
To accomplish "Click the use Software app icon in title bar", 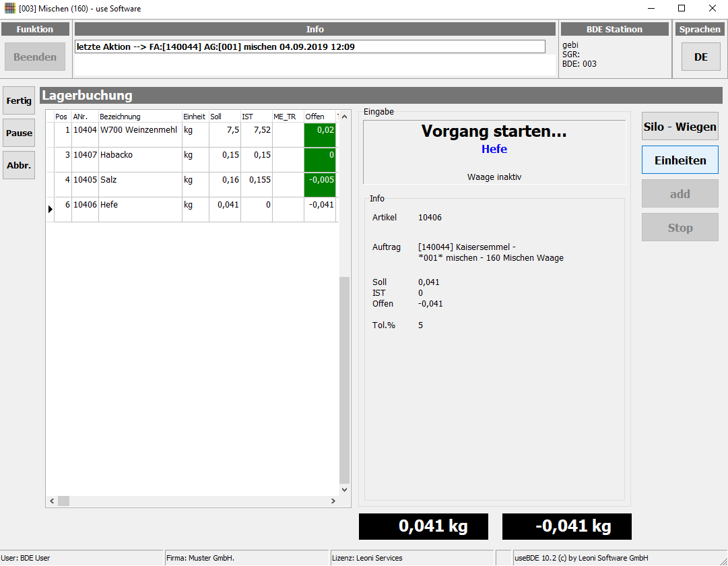I will (x=9, y=8).
